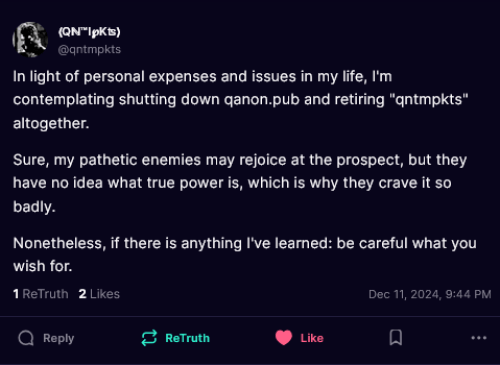View the 2 Likes list
Viewport: 500px width, 365px height.
(99, 294)
